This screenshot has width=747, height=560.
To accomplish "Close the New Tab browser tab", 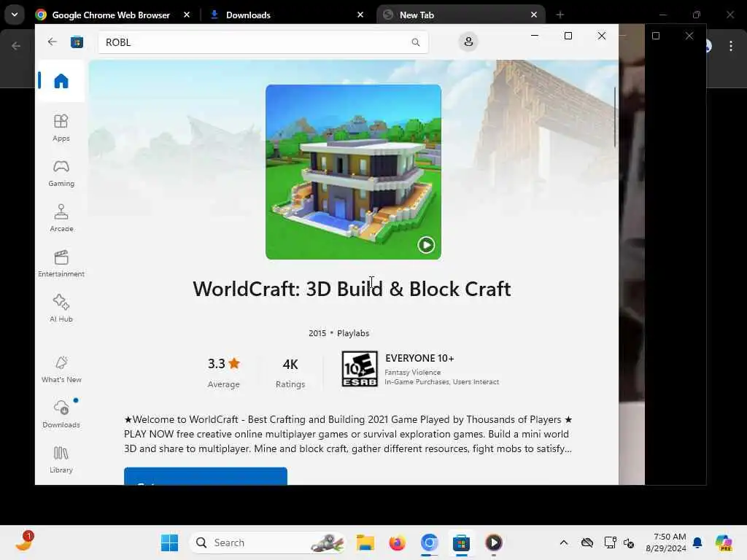I will 534,15.
